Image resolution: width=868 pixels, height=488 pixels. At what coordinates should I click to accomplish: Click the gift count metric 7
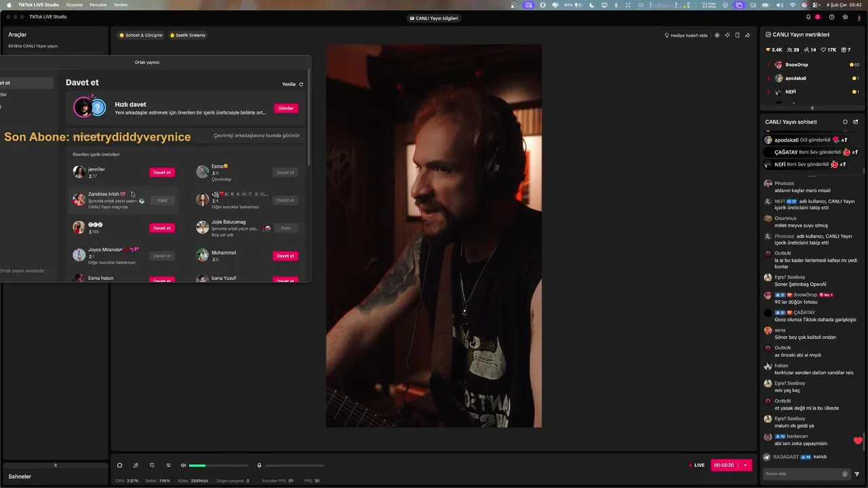[x=846, y=49]
